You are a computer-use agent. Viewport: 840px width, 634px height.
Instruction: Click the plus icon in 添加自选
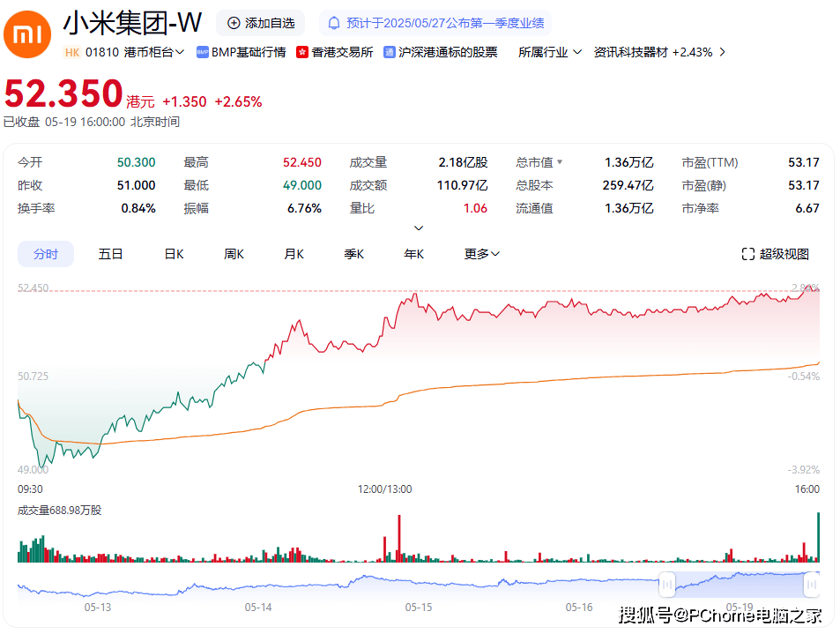click(x=234, y=23)
